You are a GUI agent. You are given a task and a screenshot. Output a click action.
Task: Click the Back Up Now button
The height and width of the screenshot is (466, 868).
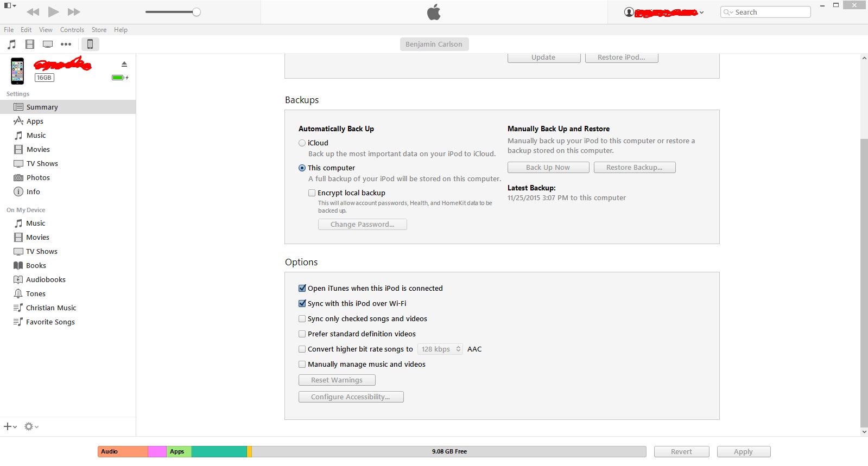click(548, 168)
